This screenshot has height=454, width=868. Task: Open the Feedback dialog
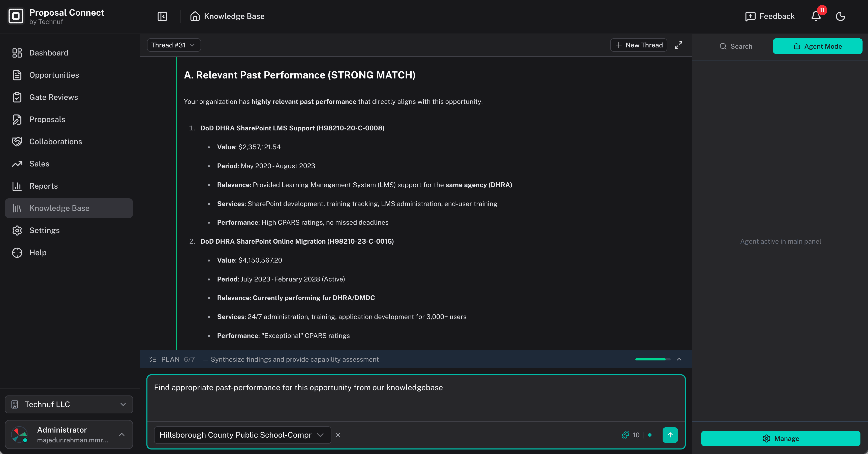pos(770,16)
